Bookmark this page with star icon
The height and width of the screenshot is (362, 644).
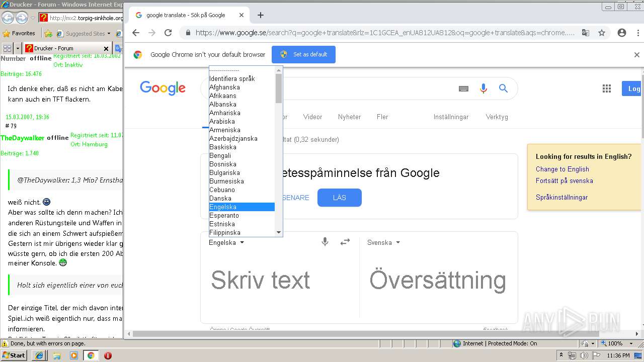tap(602, 33)
